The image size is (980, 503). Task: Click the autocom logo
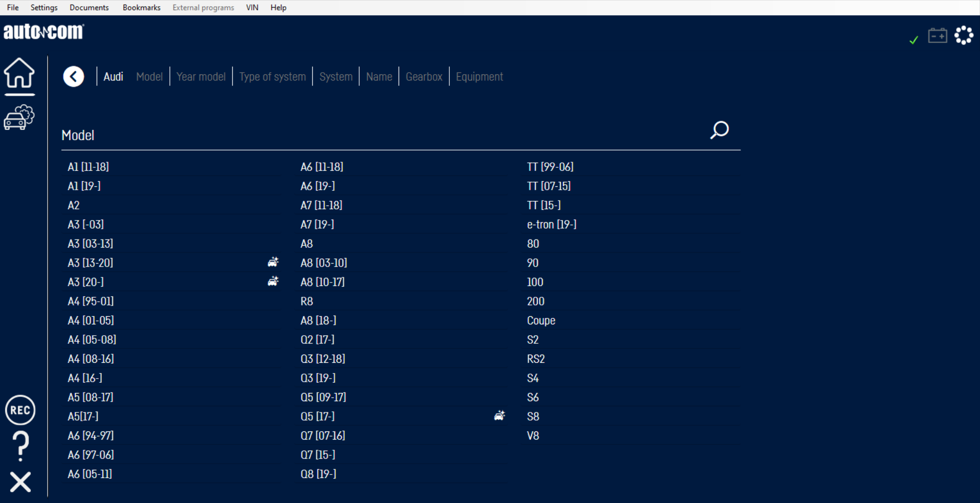[x=44, y=32]
